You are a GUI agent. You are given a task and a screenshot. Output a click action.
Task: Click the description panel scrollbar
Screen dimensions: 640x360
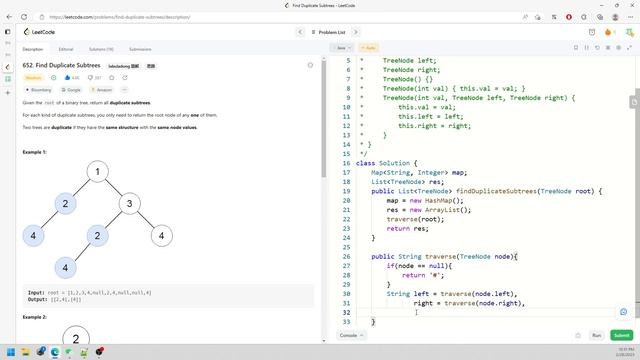(324, 120)
